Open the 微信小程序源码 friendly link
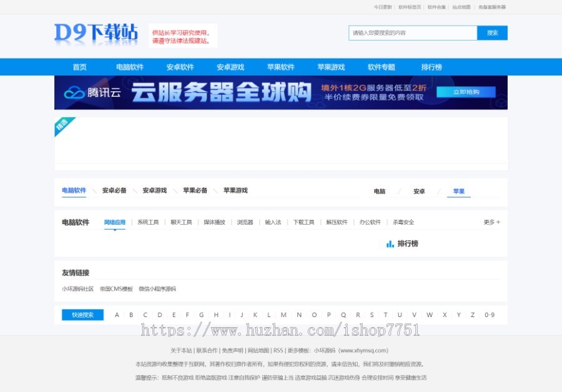The width and height of the screenshot is (562, 392). click(x=157, y=289)
